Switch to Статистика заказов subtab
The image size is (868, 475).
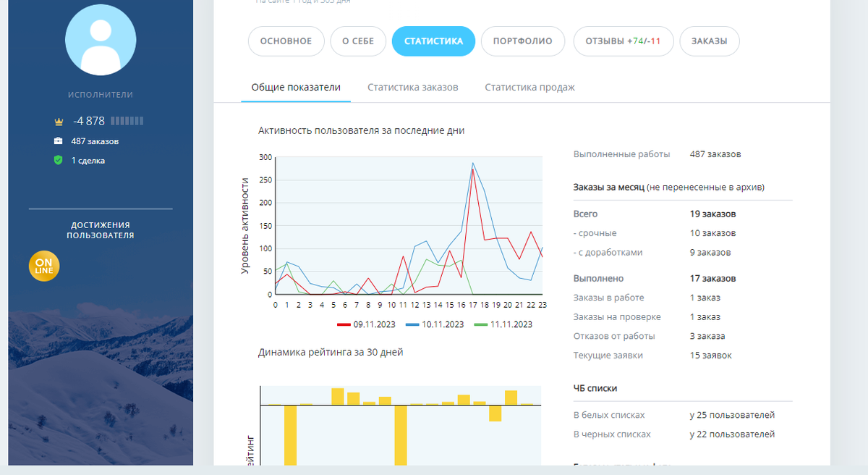(412, 88)
